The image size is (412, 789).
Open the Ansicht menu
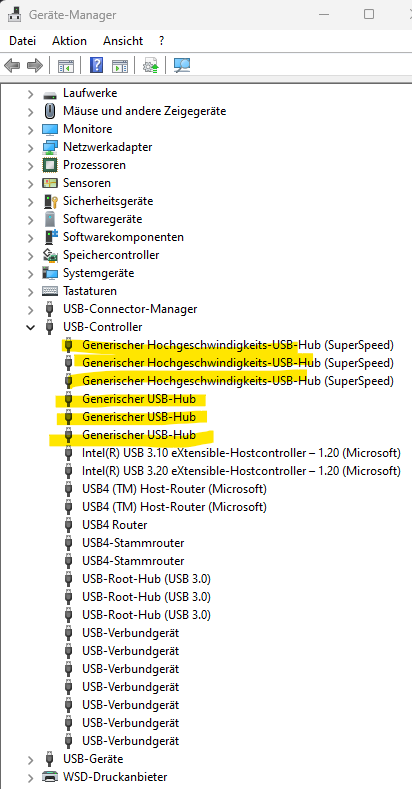pyautogui.click(x=123, y=41)
